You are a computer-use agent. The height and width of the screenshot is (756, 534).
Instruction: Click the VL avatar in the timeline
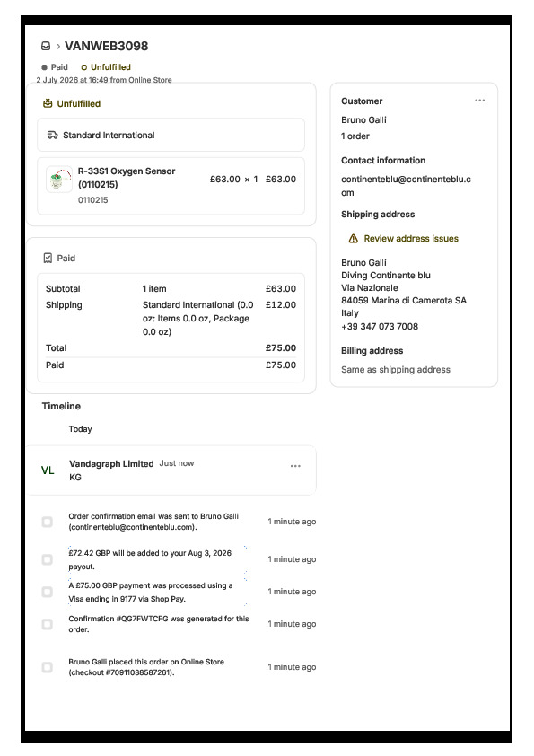(x=48, y=470)
